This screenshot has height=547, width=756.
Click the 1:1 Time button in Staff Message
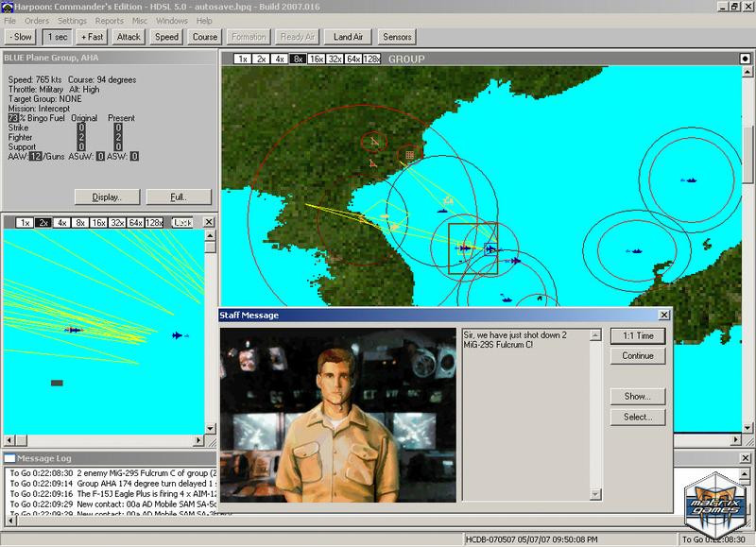pos(638,336)
